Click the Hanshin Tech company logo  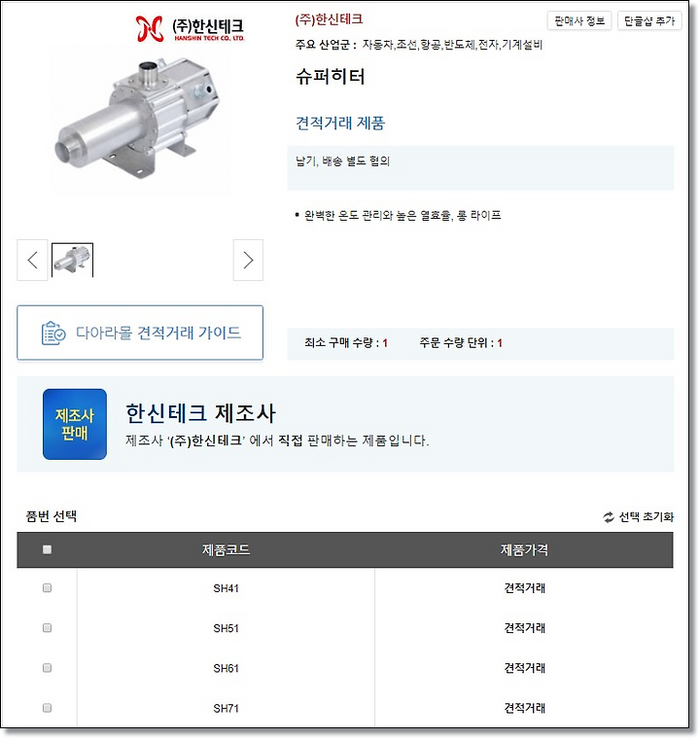(190, 28)
